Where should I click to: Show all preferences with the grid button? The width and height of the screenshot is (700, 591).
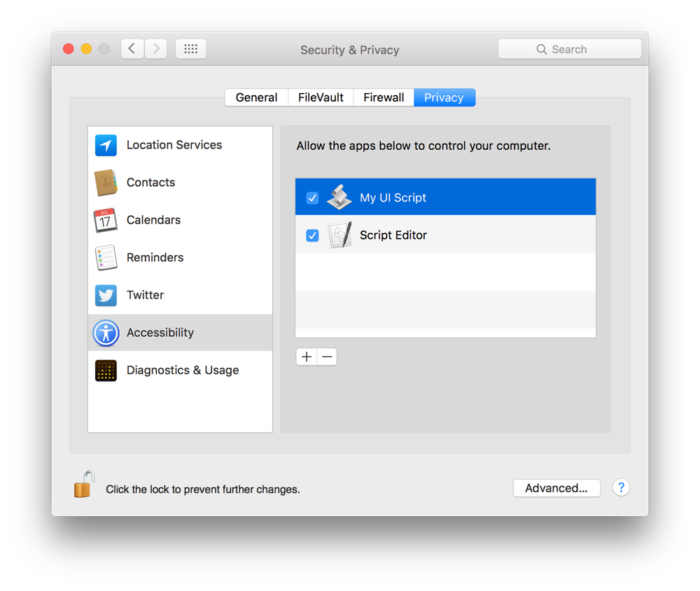[190, 49]
